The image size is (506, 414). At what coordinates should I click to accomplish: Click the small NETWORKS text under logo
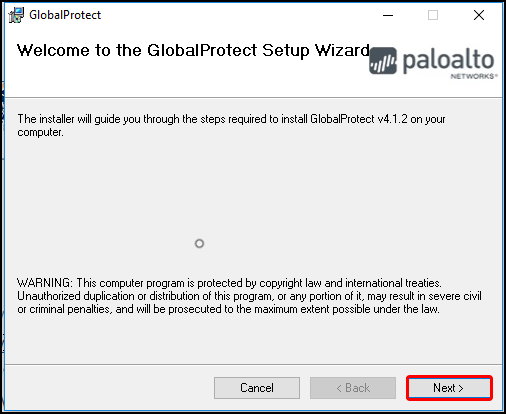(x=473, y=76)
